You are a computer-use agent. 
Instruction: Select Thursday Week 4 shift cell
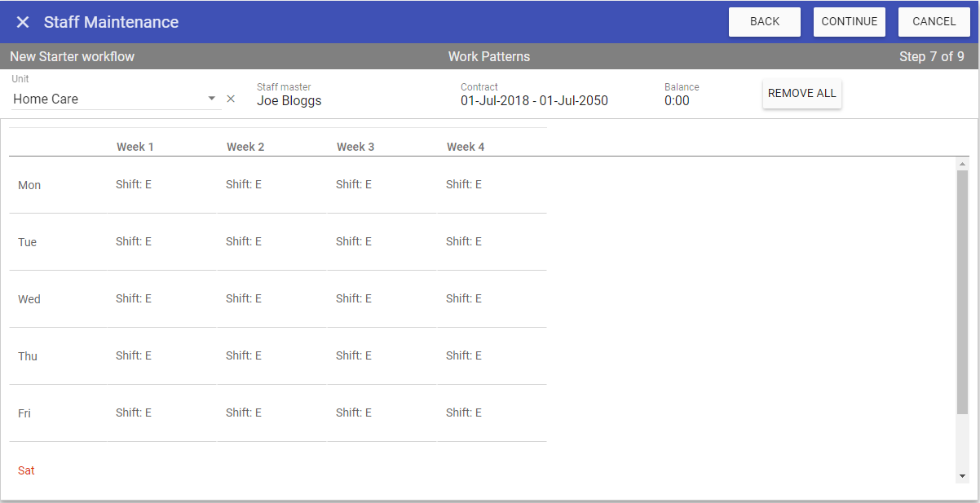pyautogui.click(x=464, y=356)
